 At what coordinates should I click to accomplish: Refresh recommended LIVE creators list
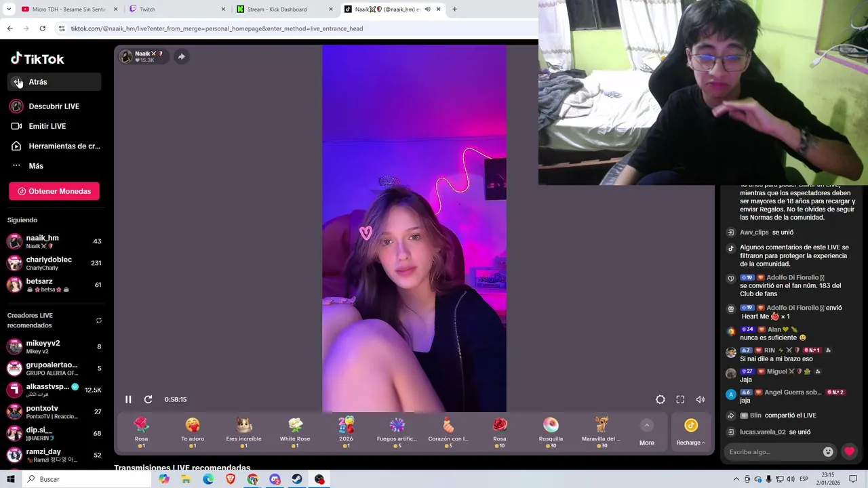pyautogui.click(x=99, y=321)
